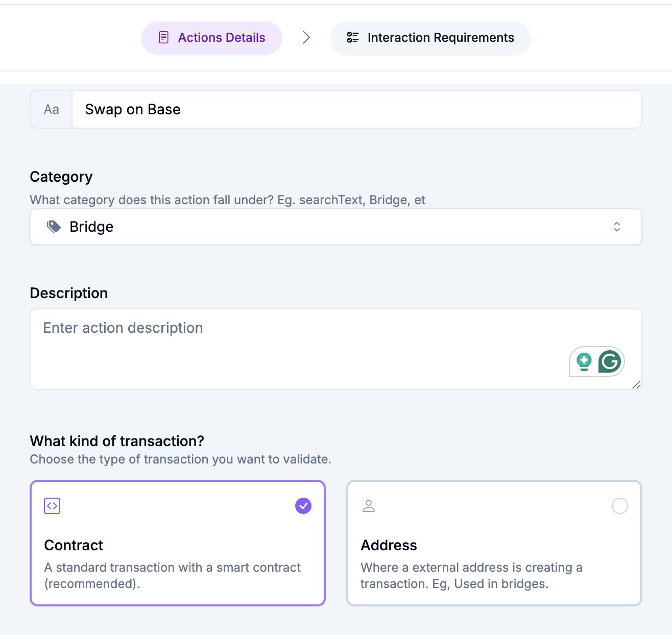
Task: Go to the Interaction Requirements tab
Action: click(x=430, y=37)
